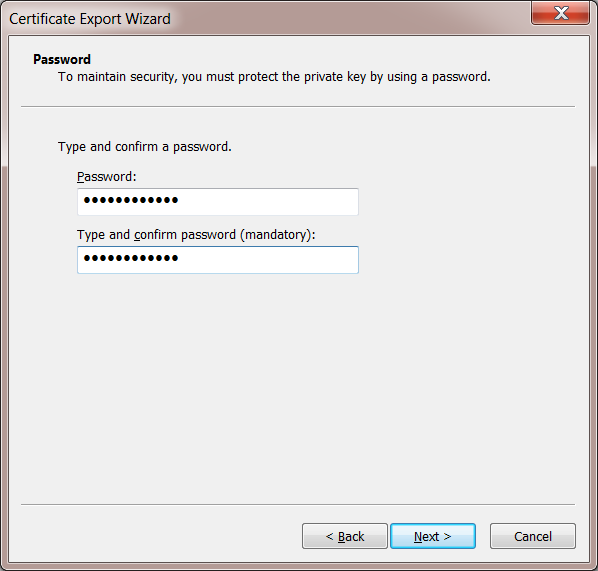Image resolution: width=598 pixels, height=571 pixels.
Task: Click the Next > button
Action: click(x=433, y=536)
